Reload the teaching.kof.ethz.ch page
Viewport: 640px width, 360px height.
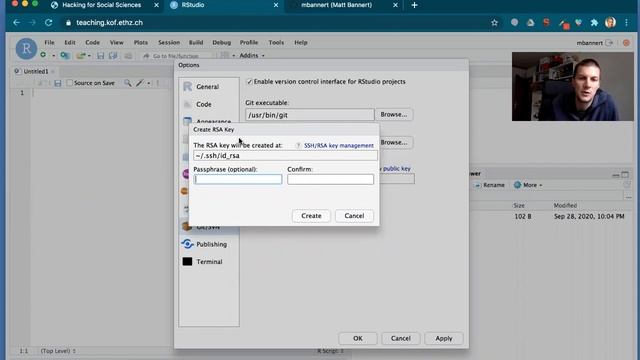[49, 22]
